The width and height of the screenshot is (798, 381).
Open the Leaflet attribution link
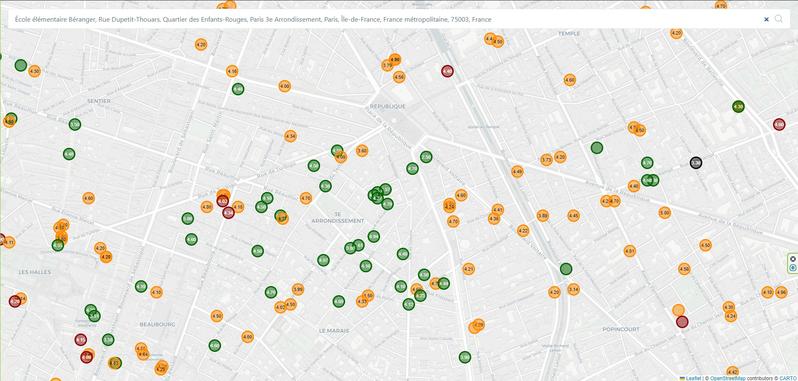coord(692,378)
